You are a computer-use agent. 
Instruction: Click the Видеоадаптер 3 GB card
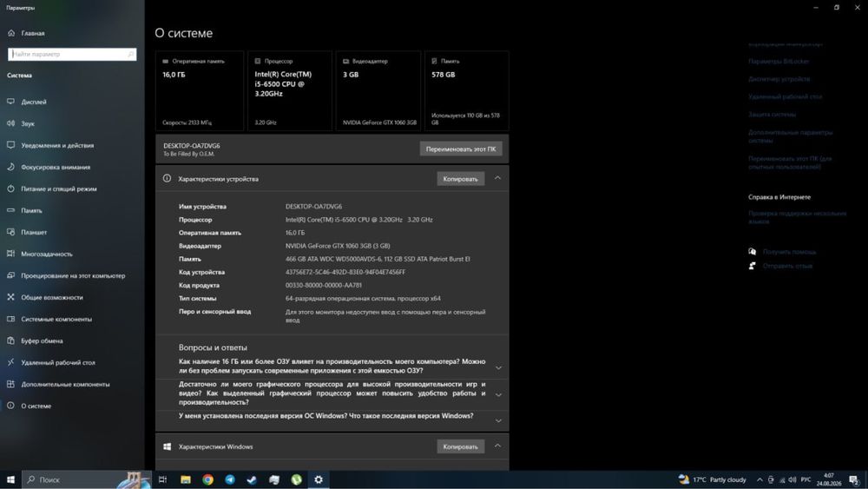[x=378, y=91]
